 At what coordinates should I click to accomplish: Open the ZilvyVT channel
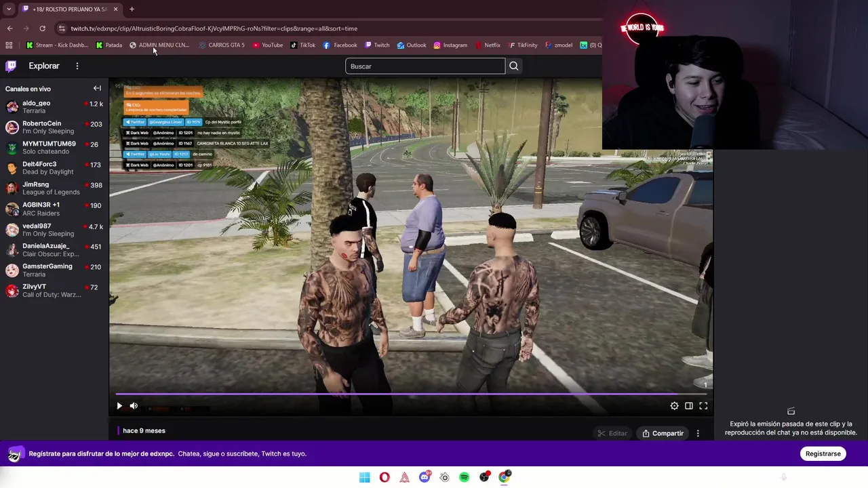tap(54, 291)
